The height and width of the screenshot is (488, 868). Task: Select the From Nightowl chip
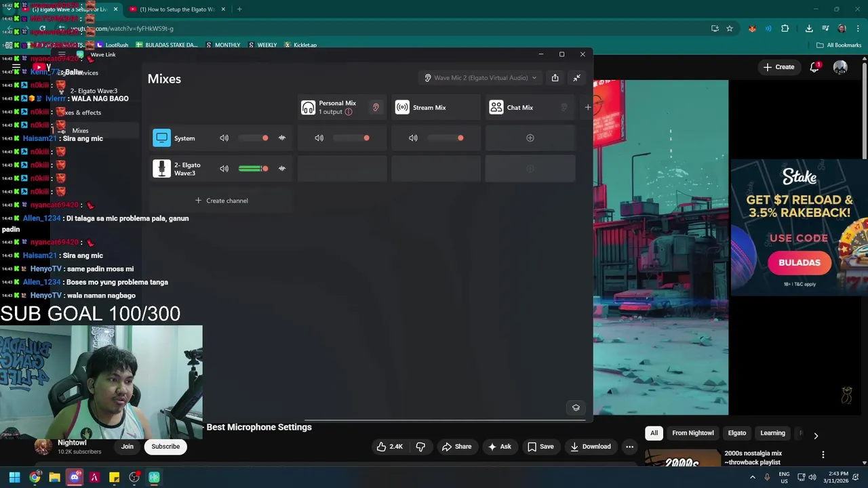pos(693,433)
